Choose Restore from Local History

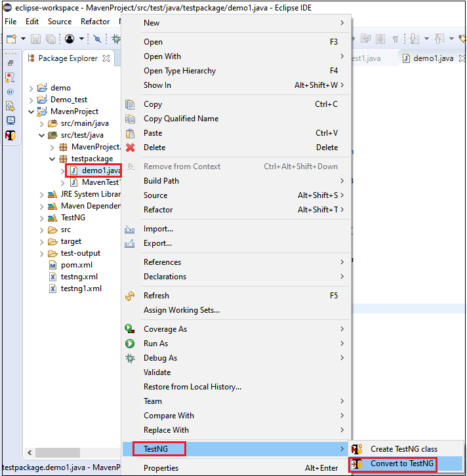[235, 387]
